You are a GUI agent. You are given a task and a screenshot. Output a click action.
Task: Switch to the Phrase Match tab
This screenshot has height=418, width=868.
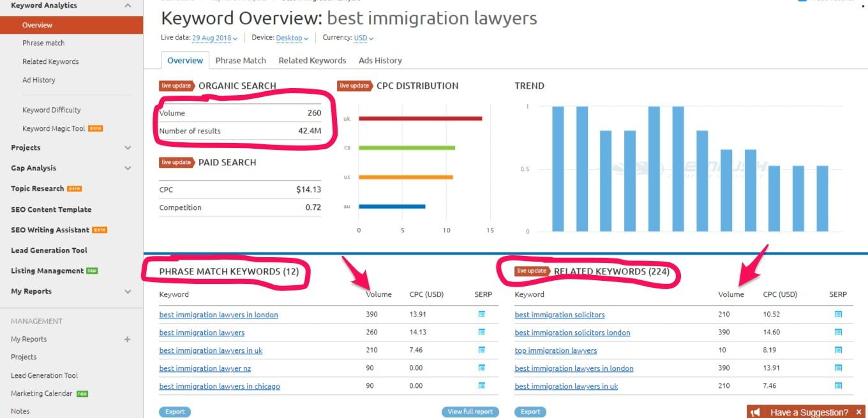coord(241,60)
